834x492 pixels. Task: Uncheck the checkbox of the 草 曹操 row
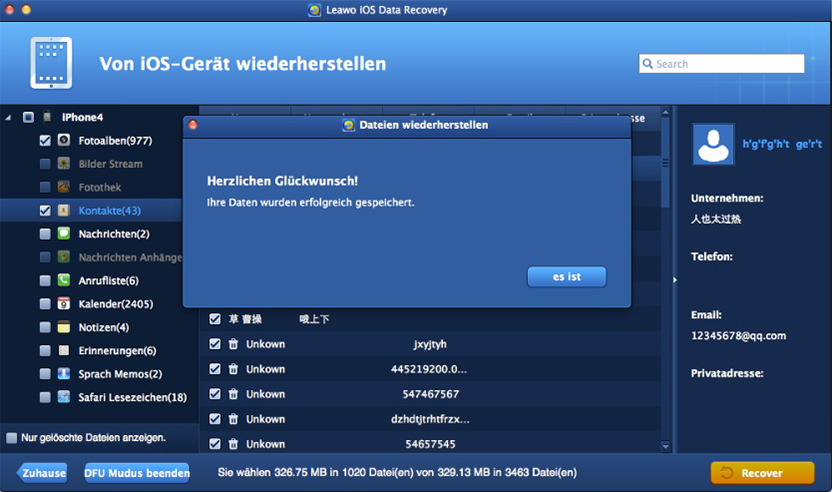215,319
